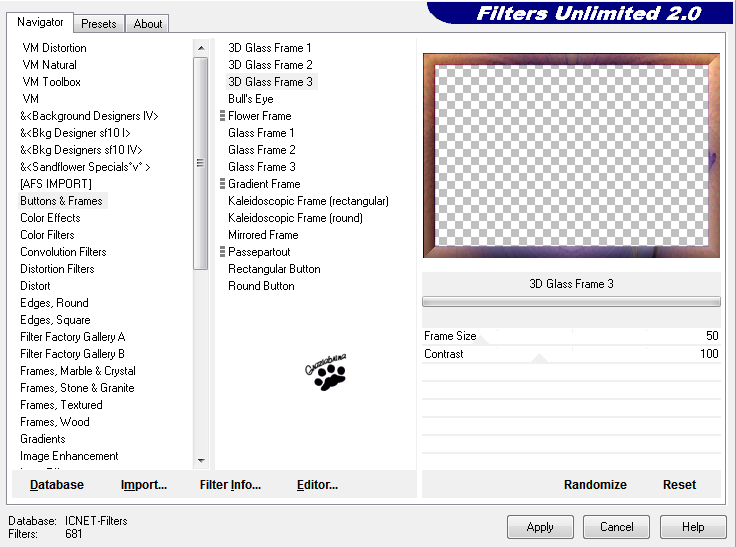Select Buttons & Frames category
This screenshot has width=736, height=547.
(x=61, y=201)
